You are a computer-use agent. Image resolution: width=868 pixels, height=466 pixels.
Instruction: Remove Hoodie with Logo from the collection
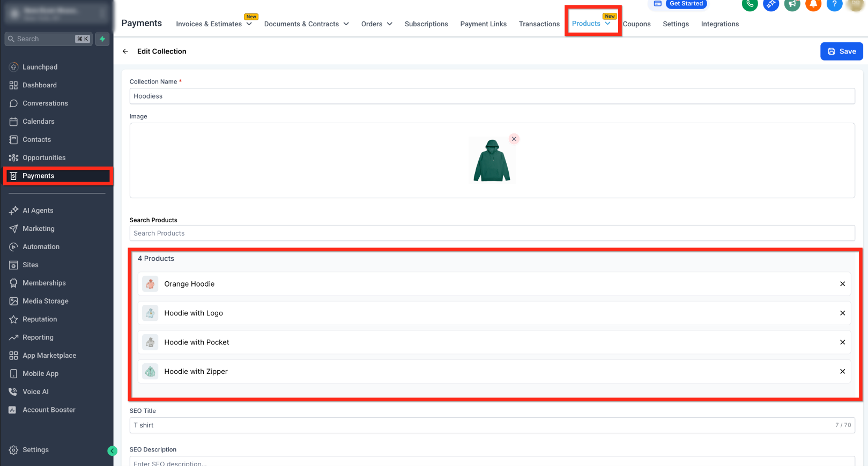point(843,313)
